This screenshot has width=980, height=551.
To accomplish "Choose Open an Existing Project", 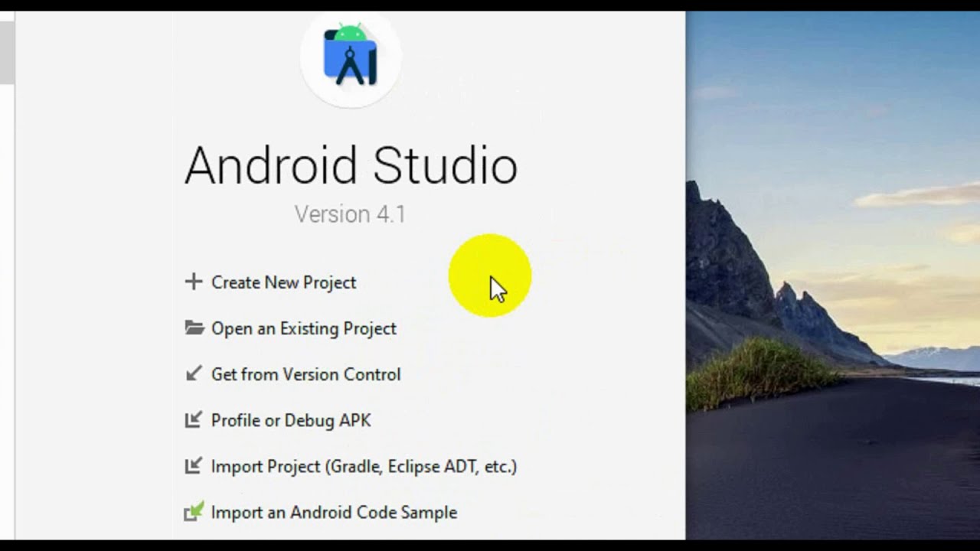I will coord(304,328).
